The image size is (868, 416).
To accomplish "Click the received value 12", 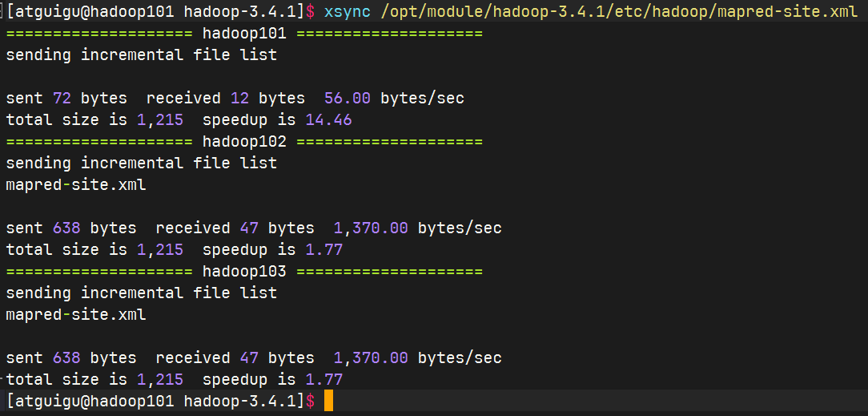I will pyautogui.click(x=239, y=99).
